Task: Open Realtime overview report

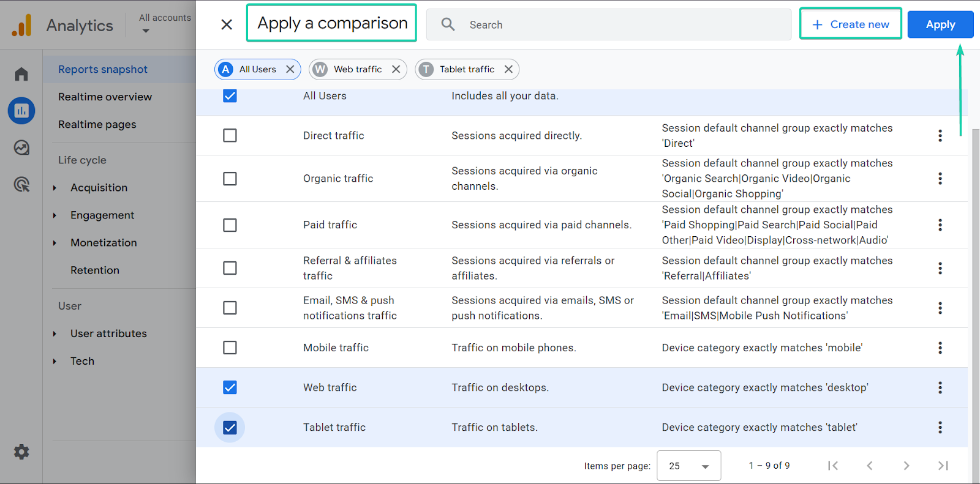Action: coord(105,97)
